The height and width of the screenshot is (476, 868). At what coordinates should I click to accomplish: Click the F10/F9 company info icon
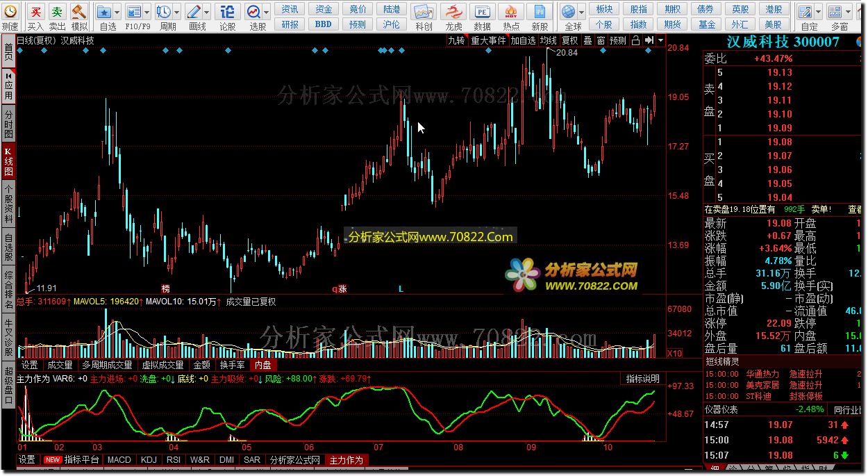coord(133,12)
